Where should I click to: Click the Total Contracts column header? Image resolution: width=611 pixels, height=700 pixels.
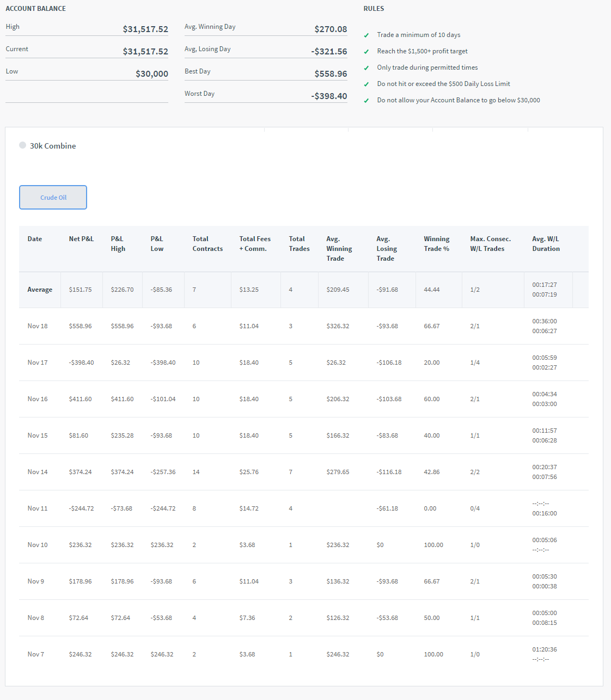point(207,244)
